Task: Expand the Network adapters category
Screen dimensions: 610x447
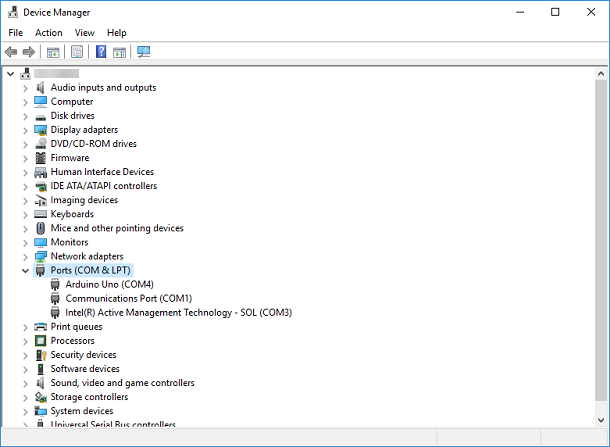Action: click(x=25, y=256)
